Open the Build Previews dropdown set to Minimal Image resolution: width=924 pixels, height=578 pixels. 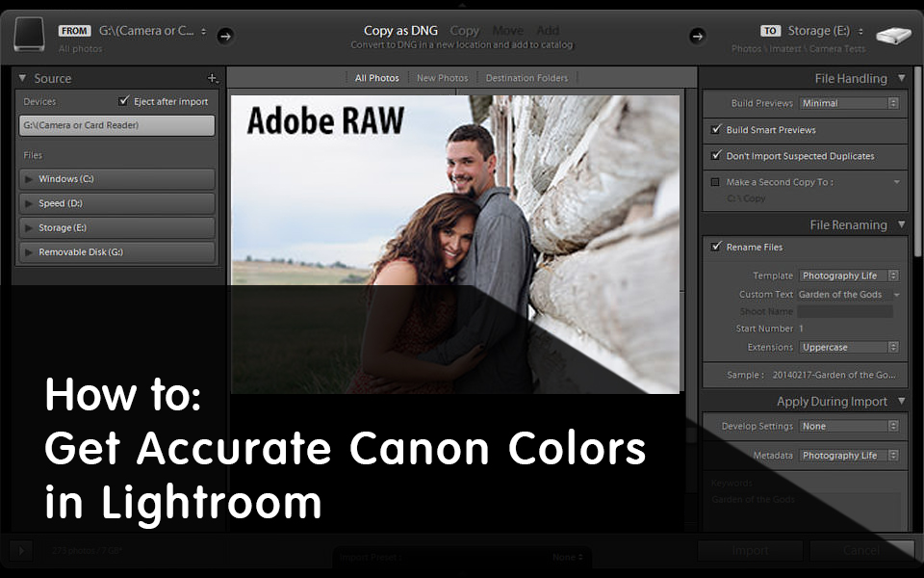coord(849,103)
